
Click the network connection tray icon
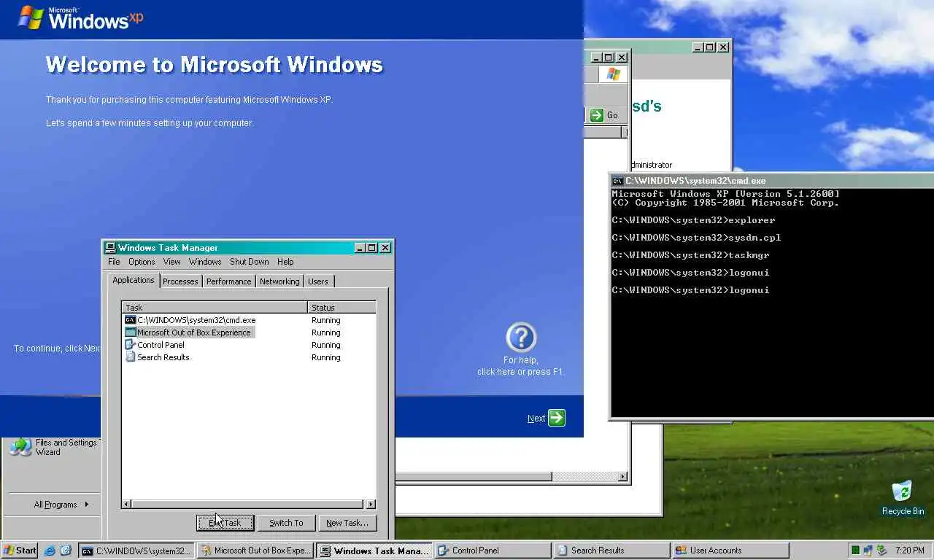point(868,551)
